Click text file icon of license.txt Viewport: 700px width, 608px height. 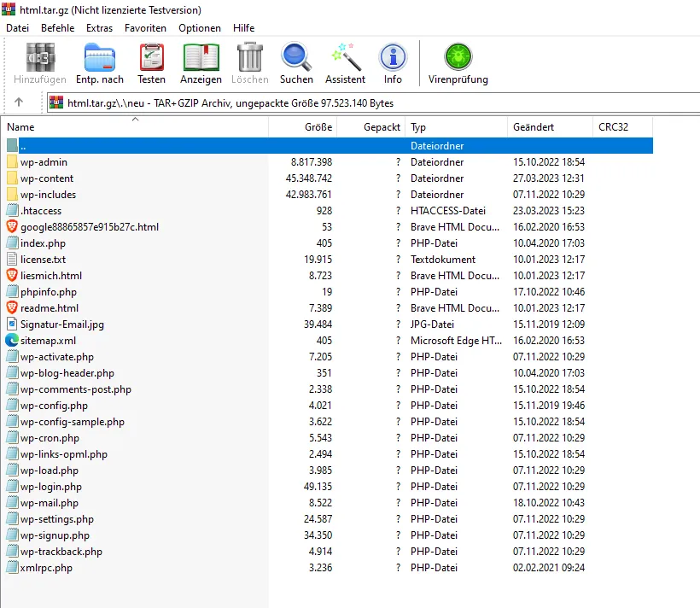(13, 259)
